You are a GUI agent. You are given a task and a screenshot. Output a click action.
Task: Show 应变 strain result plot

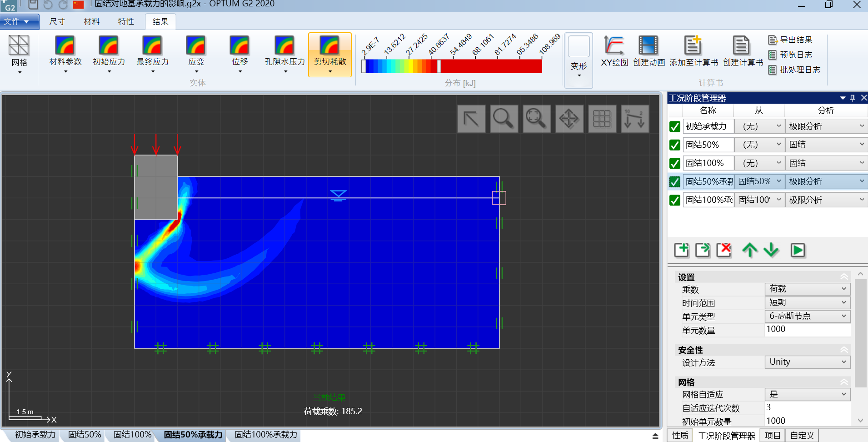pyautogui.click(x=196, y=54)
